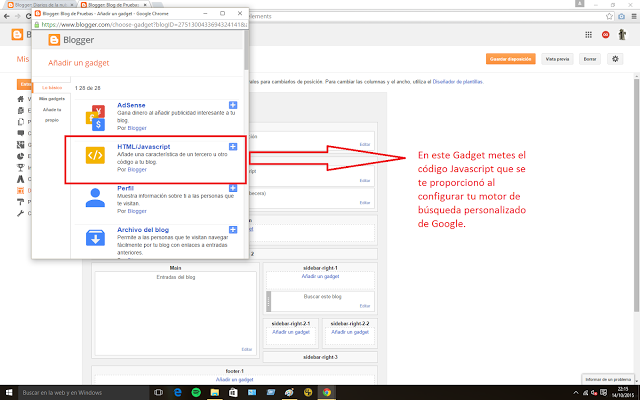Open the Google apps grid in main window
This screenshot has height=400, width=640.
pyautogui.click(x=588, y=35)
